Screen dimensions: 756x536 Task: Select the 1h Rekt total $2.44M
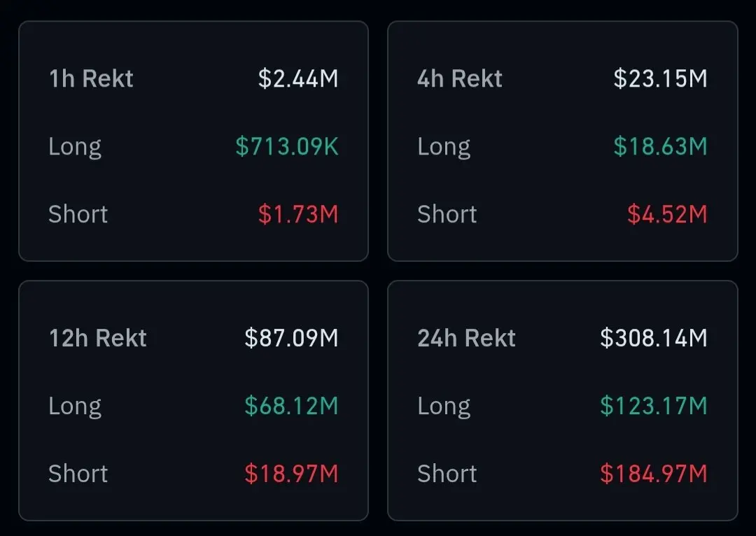pyautogui.click(x=298, y=78)
